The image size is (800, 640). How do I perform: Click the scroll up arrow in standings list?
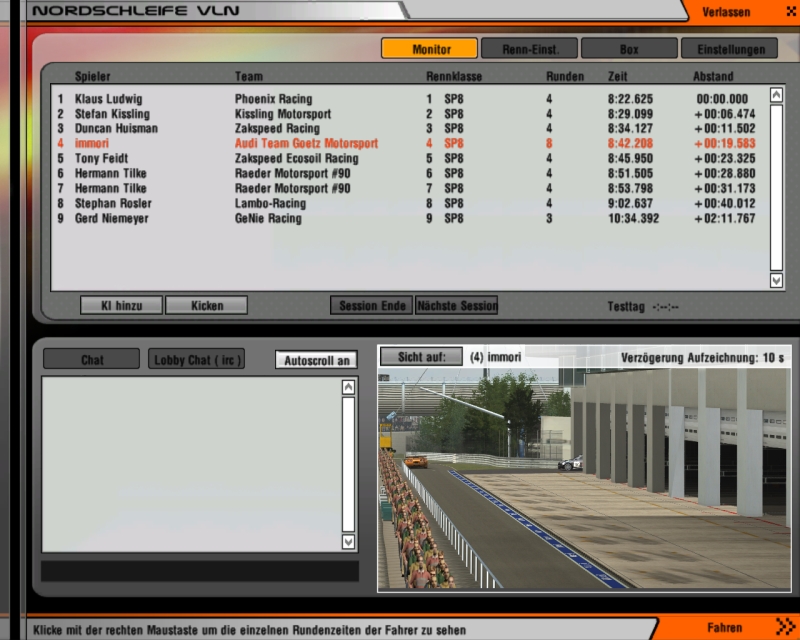(776, 95)
